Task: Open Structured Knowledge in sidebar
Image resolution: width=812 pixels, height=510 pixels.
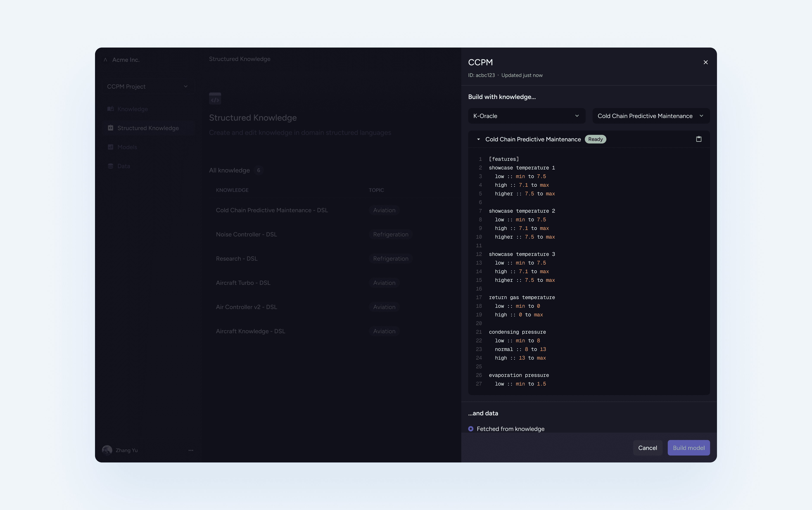Action: tap(148, 128)
